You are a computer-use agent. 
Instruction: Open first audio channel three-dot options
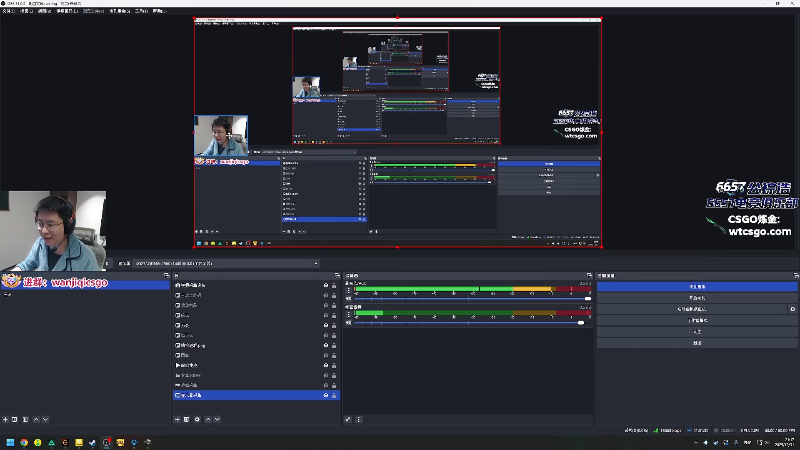click(x=348, y=290)
